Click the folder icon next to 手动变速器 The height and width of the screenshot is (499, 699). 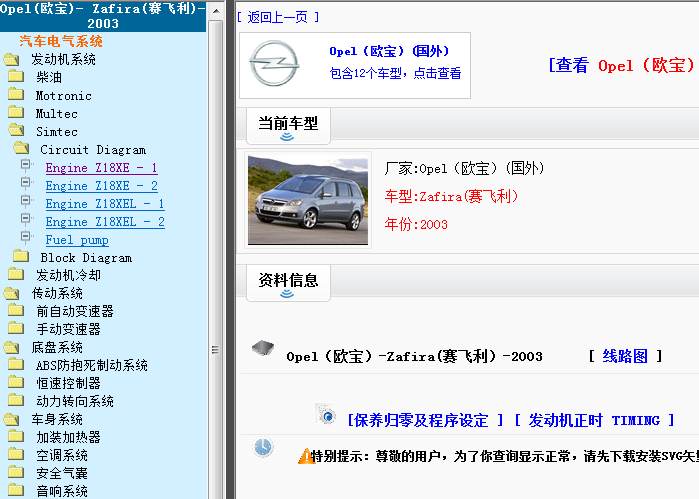click(16, 329)
